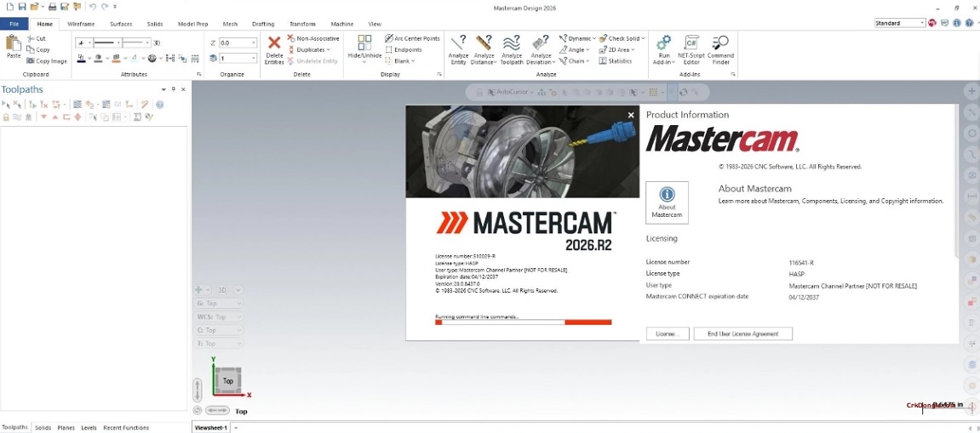Toggle Endpoints display
980x433 pixels.
click(x=404, y=49)
